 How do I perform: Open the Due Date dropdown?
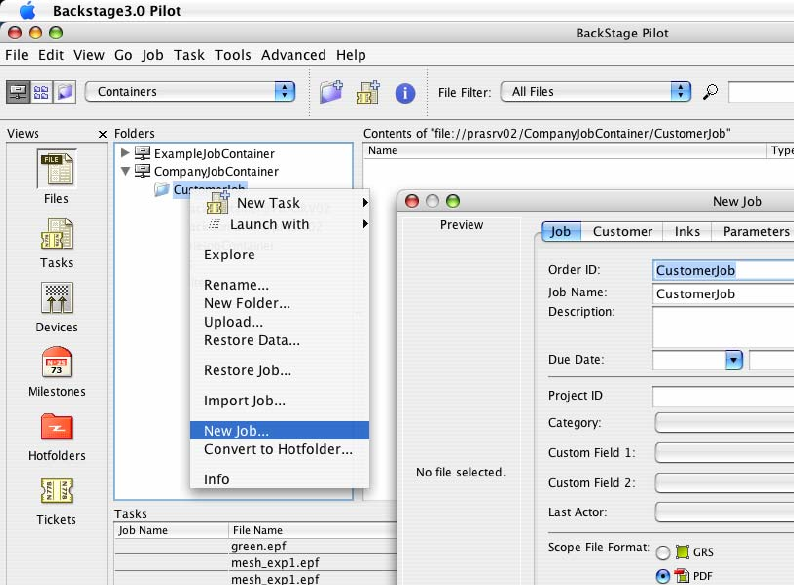point(733,360)
